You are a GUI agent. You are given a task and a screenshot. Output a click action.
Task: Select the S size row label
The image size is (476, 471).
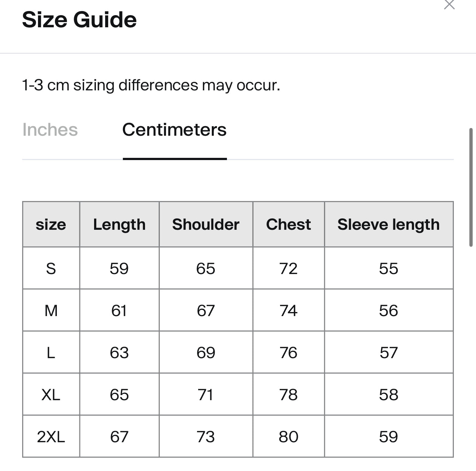pyautogui.click(x=51, y=268)
